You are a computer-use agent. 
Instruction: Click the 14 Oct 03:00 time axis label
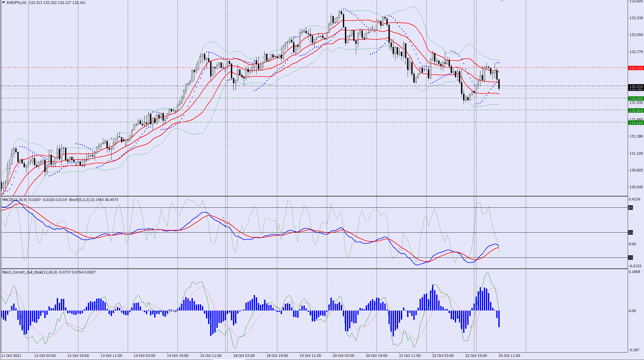pos(144,356)
